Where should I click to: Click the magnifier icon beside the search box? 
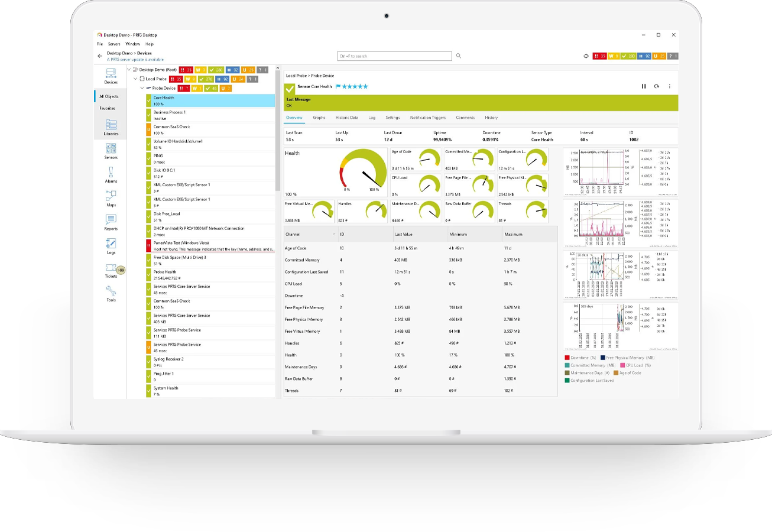tap(459, 56)
